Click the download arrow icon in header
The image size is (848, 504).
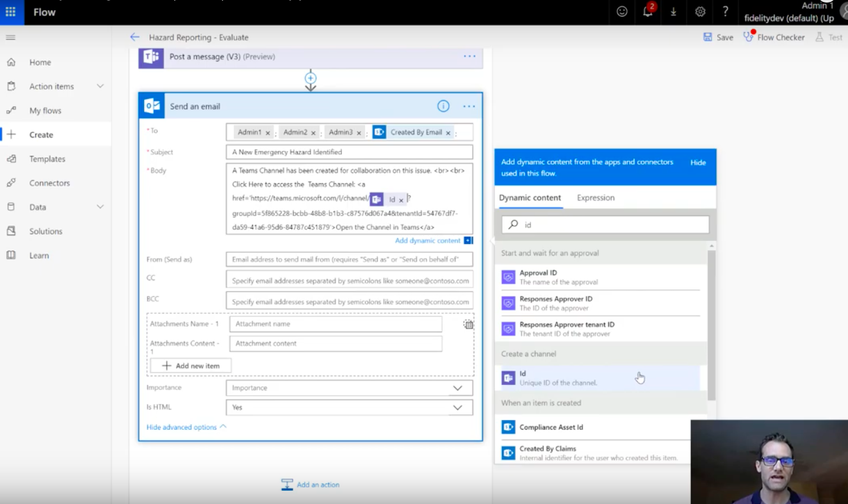[673, 12]
